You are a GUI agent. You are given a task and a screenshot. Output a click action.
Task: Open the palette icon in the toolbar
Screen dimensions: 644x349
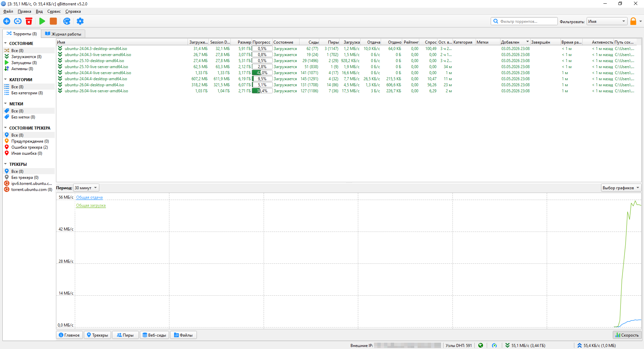pos(67,21)
